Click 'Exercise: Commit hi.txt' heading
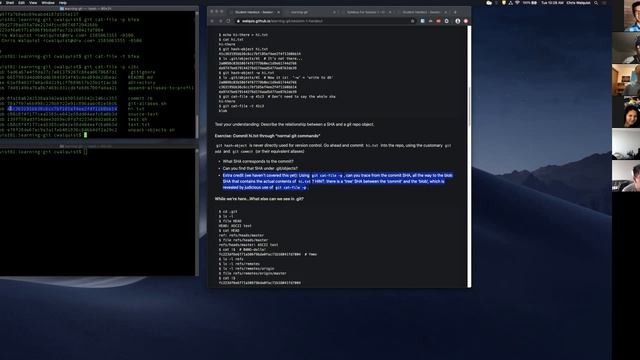Image resolution: width=640 pixels, height=360 pixels. pyautogui.click(x=267, y=136)
